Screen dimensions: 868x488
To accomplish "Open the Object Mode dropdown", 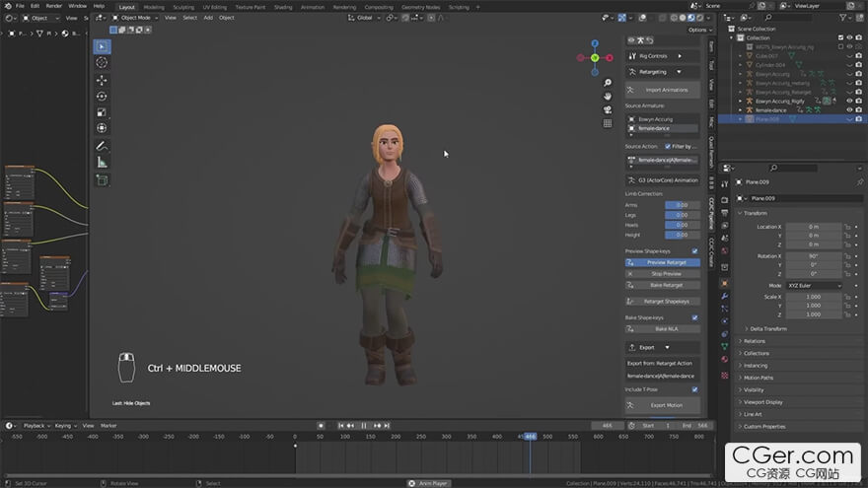I will point(136,18).
